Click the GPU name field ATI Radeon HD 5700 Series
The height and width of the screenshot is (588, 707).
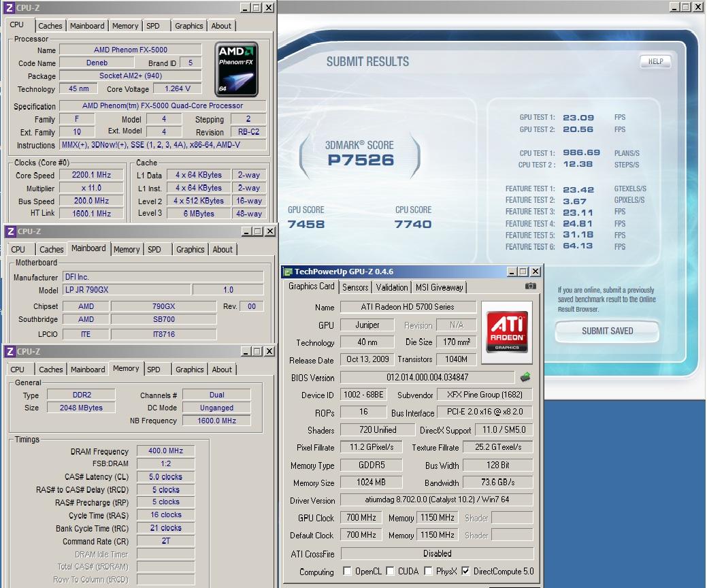click(x=408, y=307)
